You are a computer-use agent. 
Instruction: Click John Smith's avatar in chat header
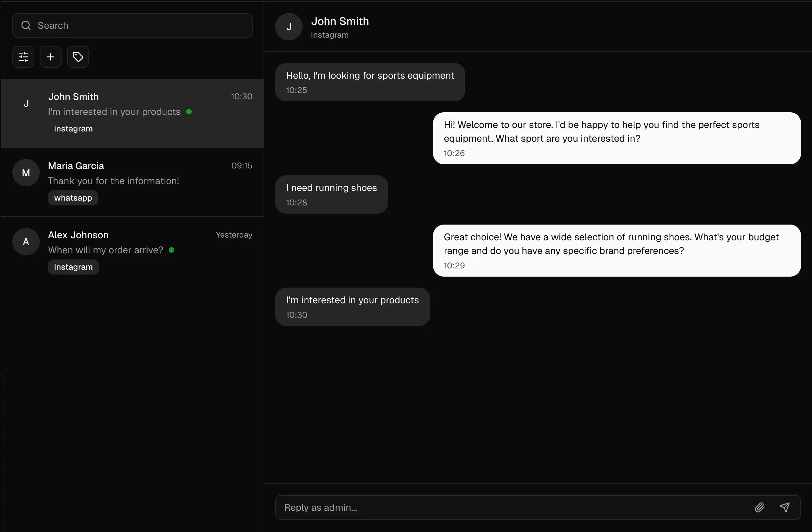click(289, 27)
